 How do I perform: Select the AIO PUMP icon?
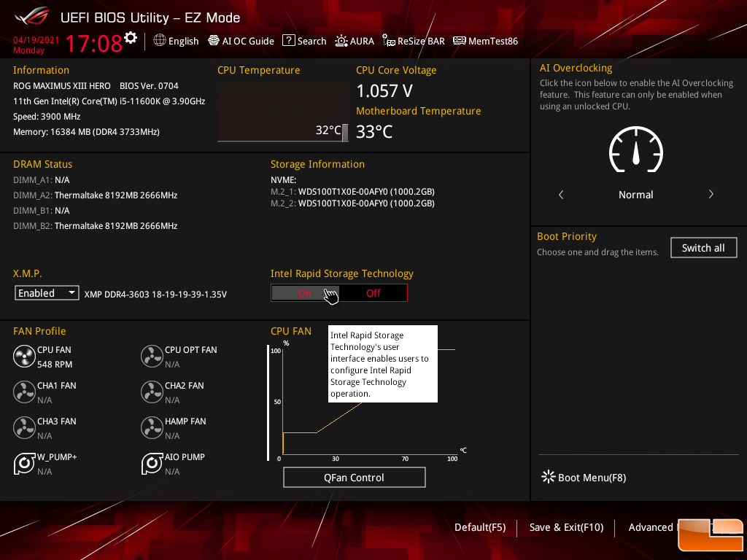152,464
